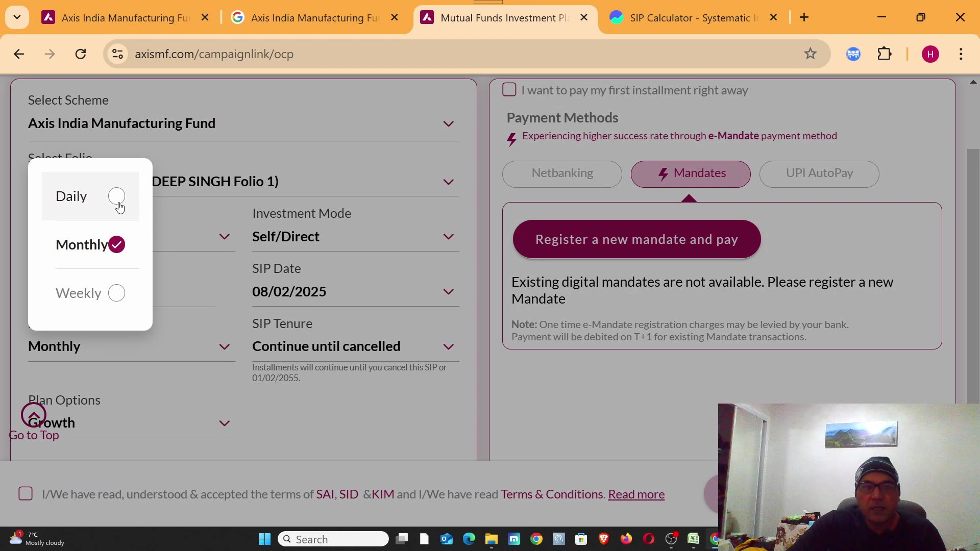Reload the page

pyautogui.click(x=80, y=54)
